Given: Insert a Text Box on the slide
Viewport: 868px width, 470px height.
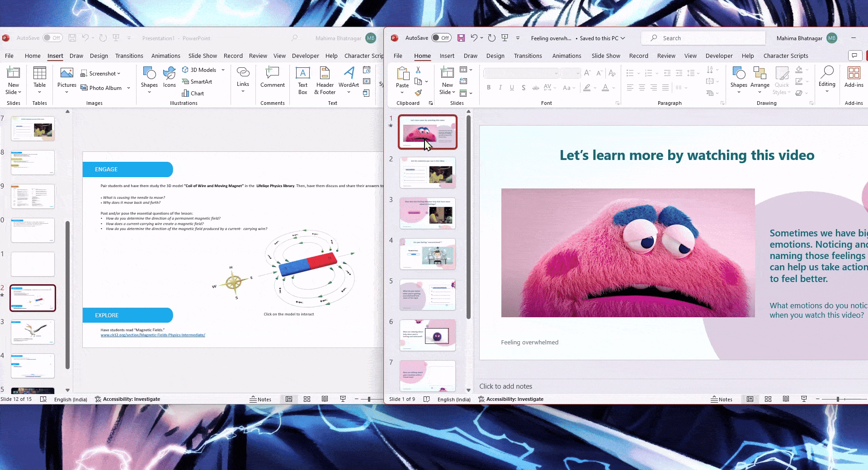Looking at the screenshot, I should 302,80.
